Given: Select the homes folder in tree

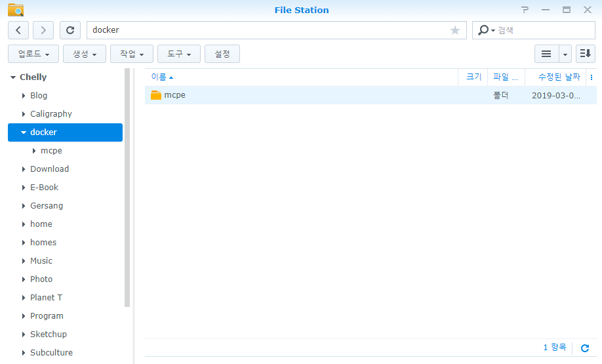Looking at the screenshot, I should 43,242.
